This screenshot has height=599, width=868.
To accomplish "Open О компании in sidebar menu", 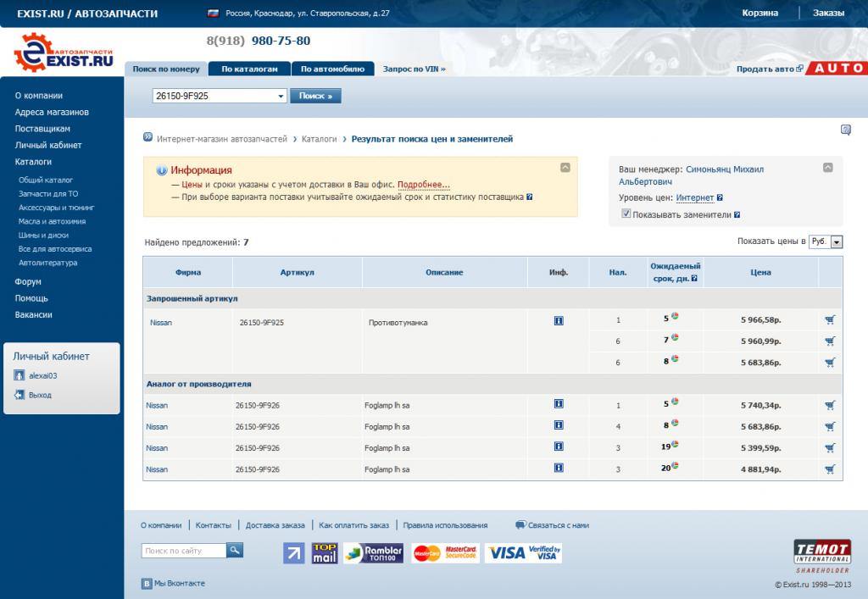I will [x=39, y=96].
